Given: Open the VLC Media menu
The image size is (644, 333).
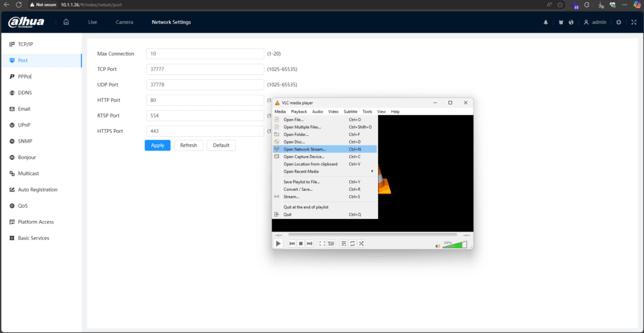Looking at the screenshot, I should point(280,111).
